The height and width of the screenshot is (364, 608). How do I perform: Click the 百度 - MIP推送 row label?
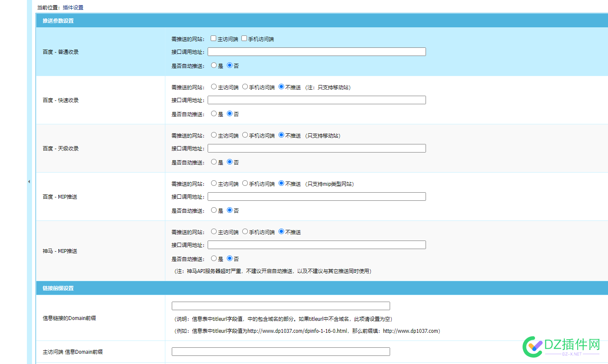(60, 197)
